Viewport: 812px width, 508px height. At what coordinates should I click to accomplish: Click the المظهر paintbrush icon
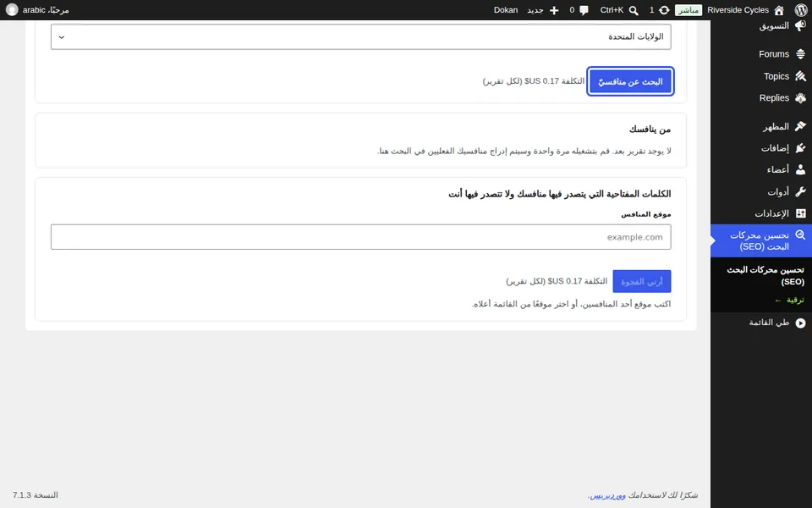[x=801, y=126]
